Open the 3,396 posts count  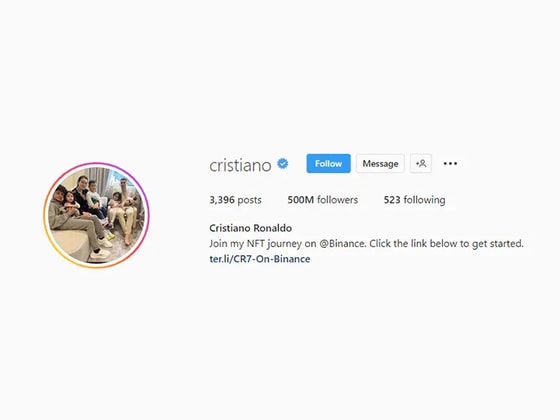click(235, 200)
